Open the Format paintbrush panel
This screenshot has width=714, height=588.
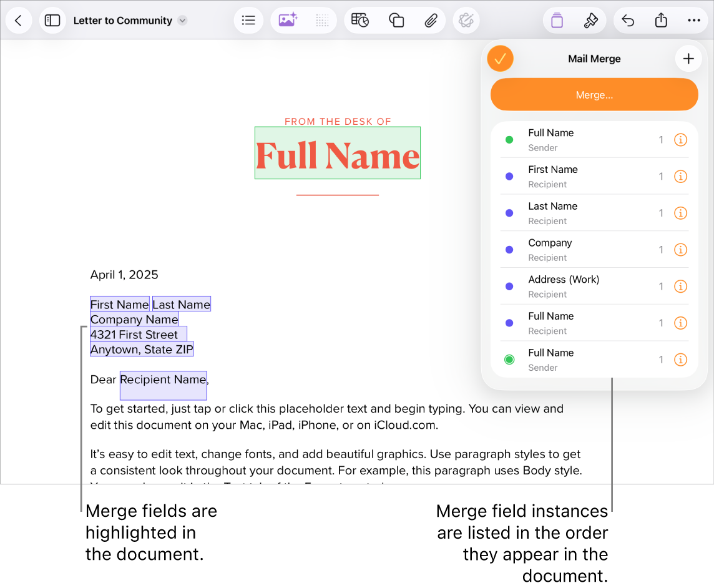pyautogui.click(x=591, y=20)
